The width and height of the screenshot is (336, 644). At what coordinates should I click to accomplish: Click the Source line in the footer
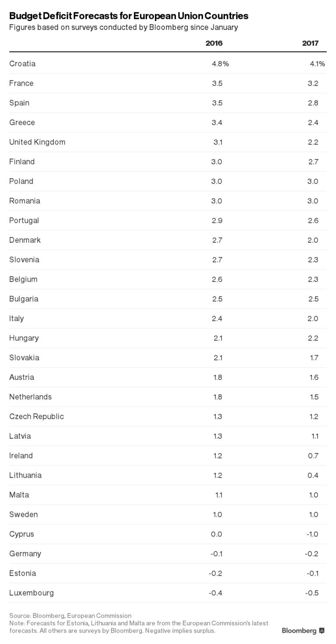click(x=70, y=616)
